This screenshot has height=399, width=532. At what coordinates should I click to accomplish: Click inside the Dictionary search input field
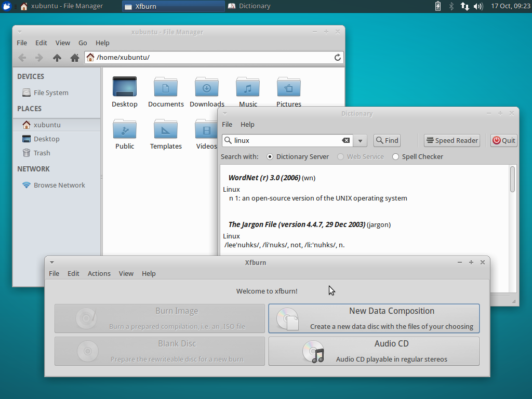tap(286, 140)
